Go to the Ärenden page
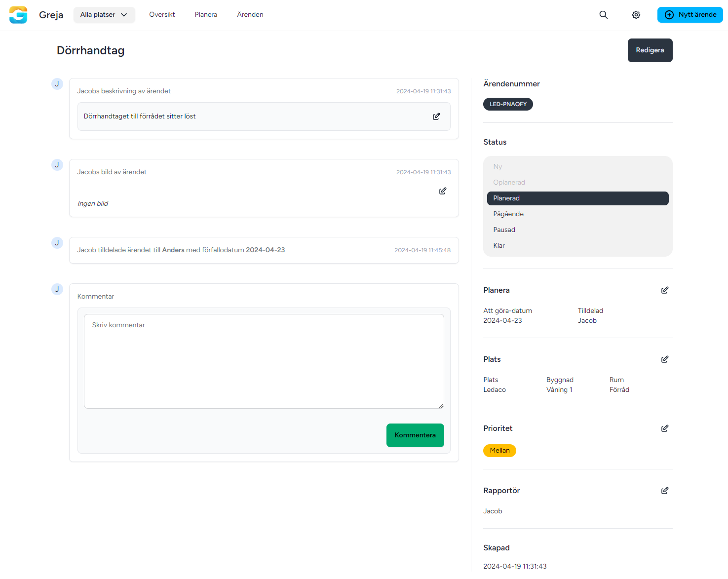This screenshot has height=579, width=728. point(250,15)
